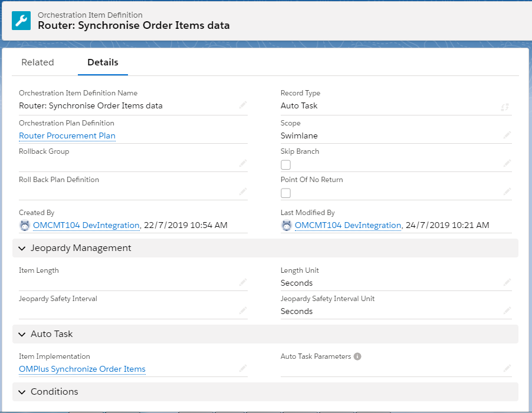Click the pencil beside Jeopardy Safety Interval Unit
Image resolution: width=532 pixels, height=413 pixels.
506,310
